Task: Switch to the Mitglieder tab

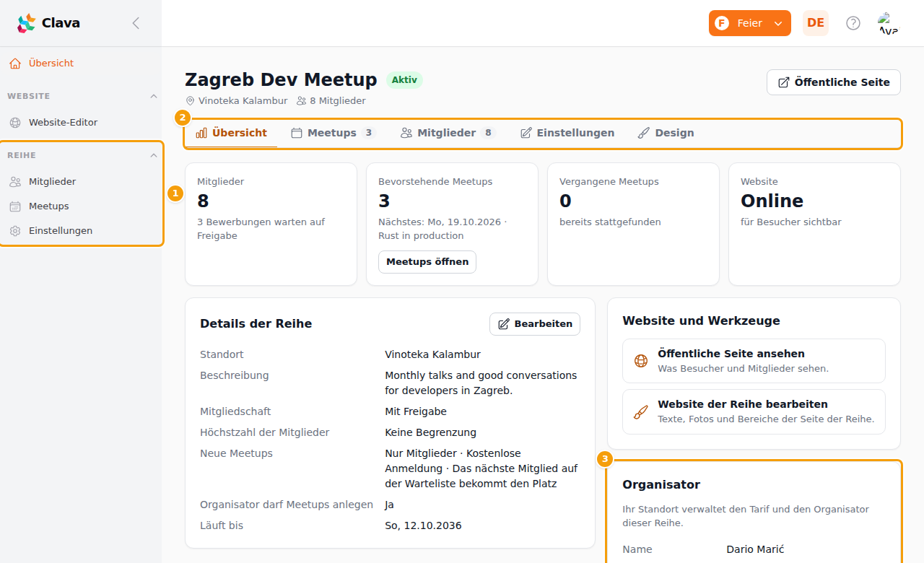Action: [448, 134]
